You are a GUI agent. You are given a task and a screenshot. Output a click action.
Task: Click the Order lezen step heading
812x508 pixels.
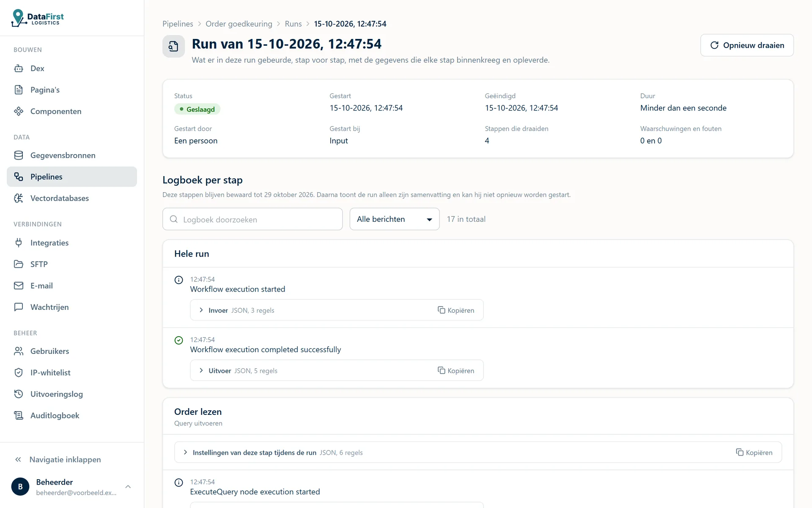point(198,412)
